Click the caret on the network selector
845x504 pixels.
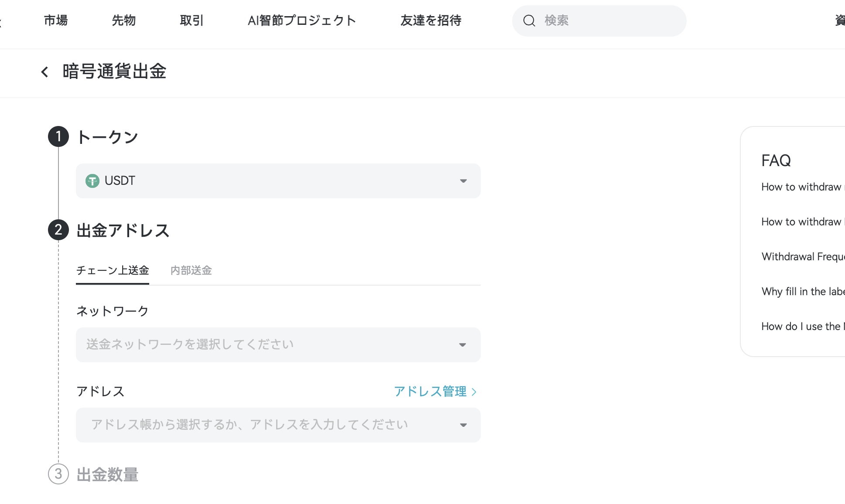point(462,345)
